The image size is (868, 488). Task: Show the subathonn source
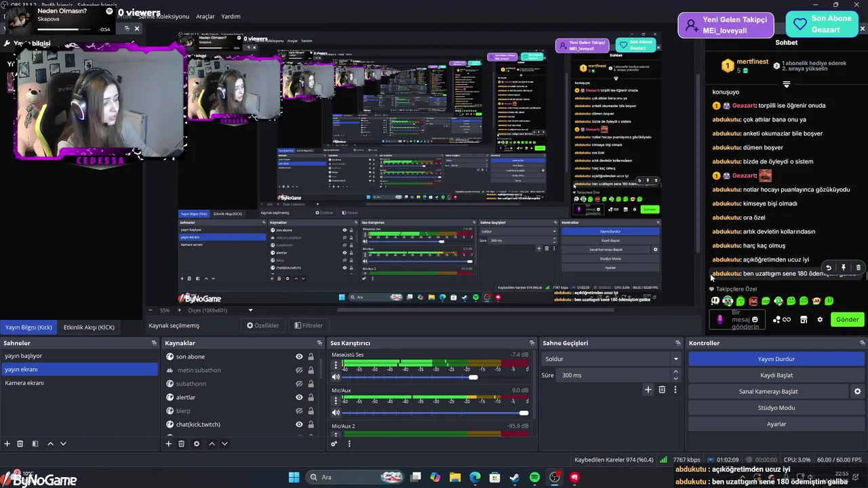(299, 384)
